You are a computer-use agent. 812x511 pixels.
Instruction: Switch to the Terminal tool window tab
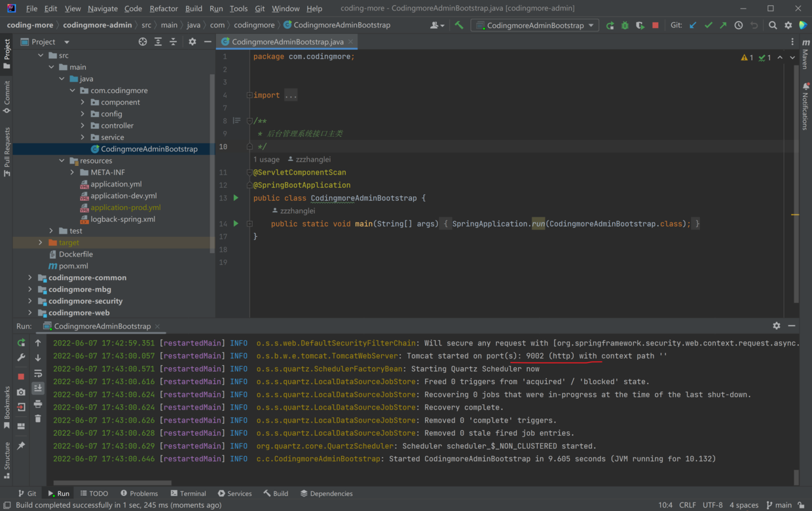point(188,493)
